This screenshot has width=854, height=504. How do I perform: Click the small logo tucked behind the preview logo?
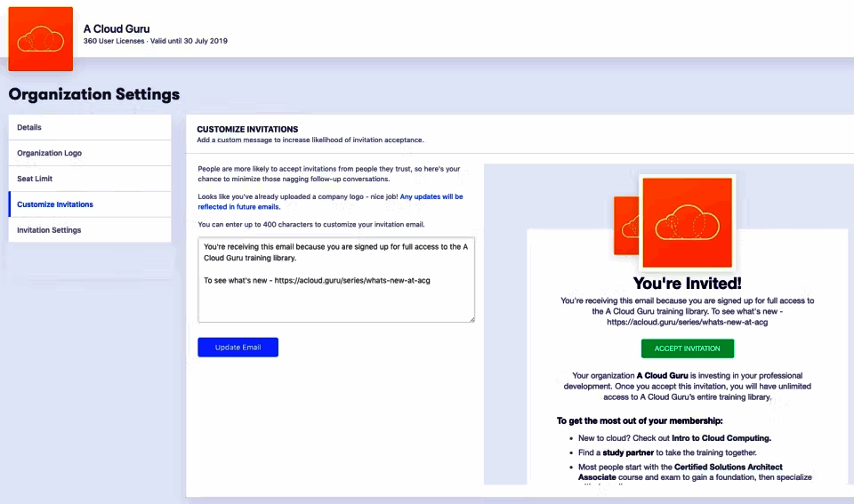[626, 226]
